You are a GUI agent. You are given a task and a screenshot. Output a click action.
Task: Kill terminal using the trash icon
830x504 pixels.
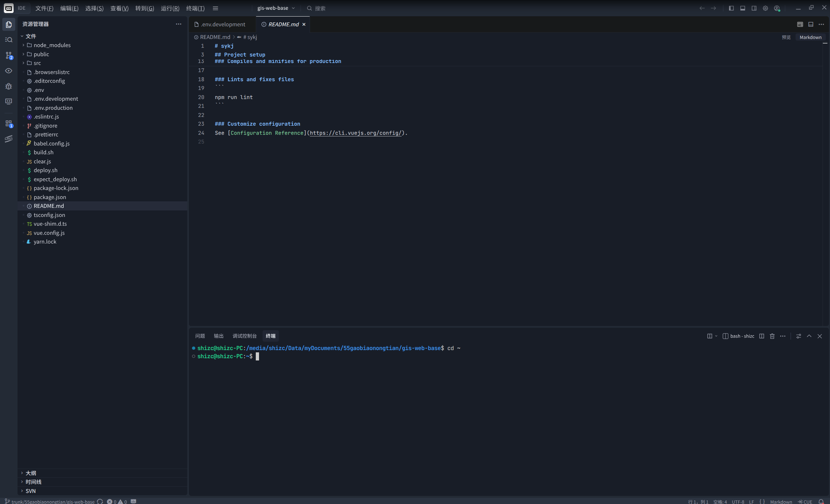(772, 336)
